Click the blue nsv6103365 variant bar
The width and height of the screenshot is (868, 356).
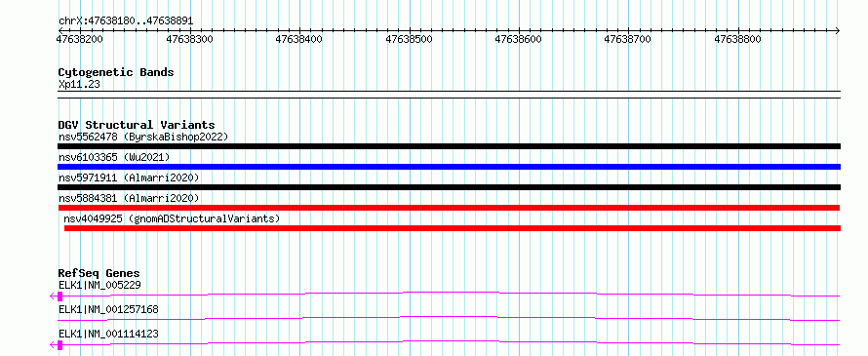pos(449,167)
